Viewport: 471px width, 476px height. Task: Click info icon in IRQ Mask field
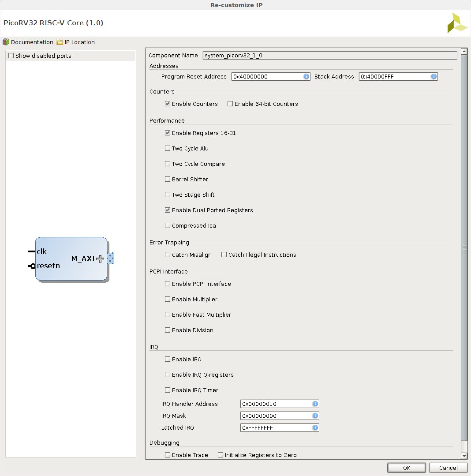coord(315,416)
